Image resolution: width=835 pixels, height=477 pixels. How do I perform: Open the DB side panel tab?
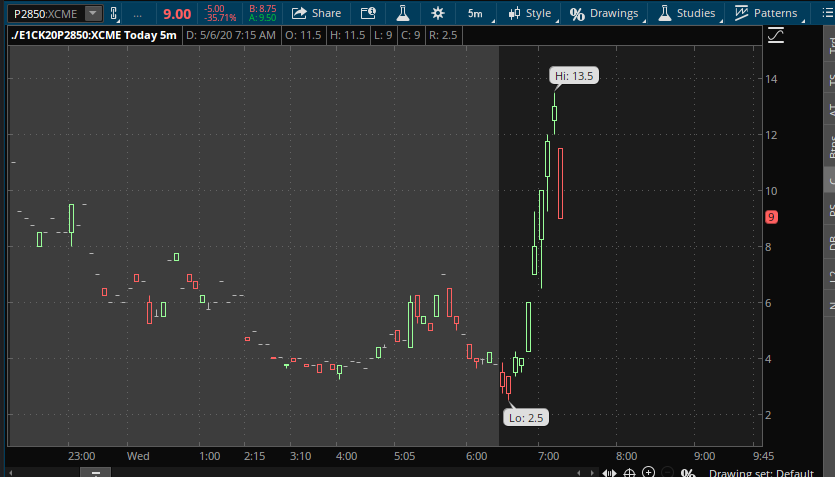[830, 242]
